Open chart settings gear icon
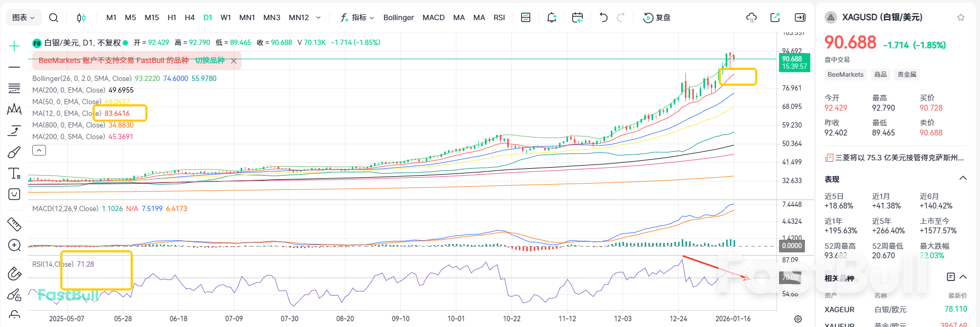The image size is (980, 327). [798, 319]
